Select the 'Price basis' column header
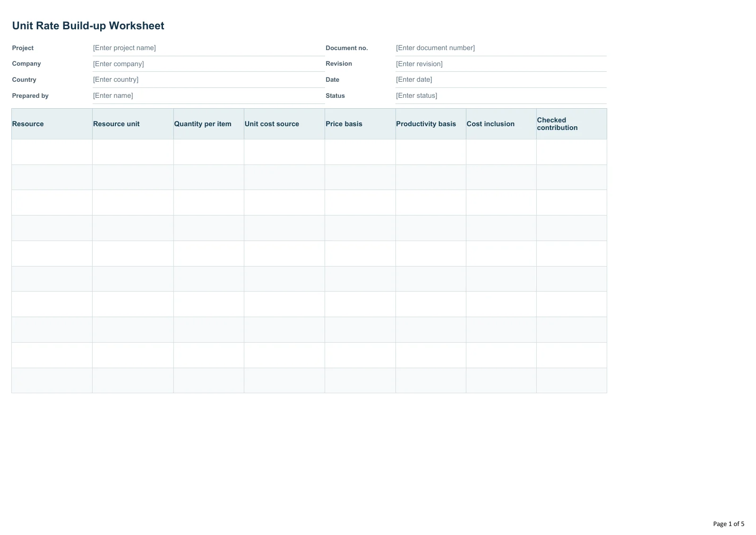 click(x=360, y=124)
